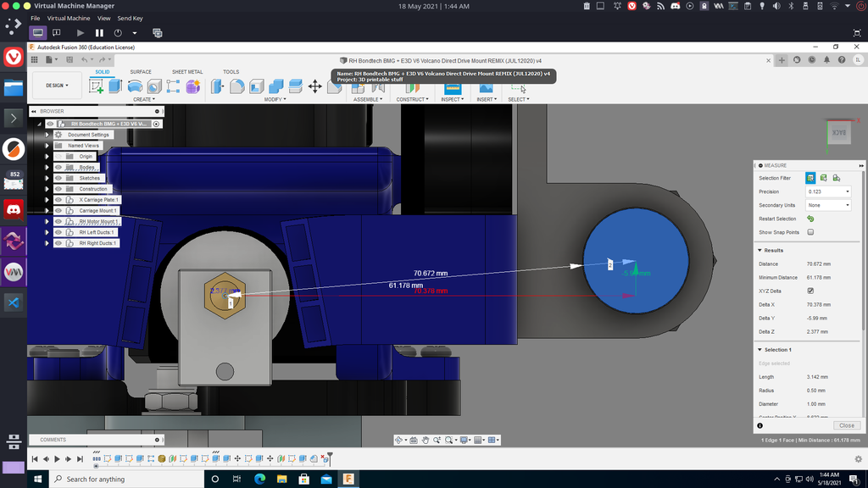Select the Move/Copy arrows tool
The height and width of the screenshot is (488, 868).
tap(315, 86)
